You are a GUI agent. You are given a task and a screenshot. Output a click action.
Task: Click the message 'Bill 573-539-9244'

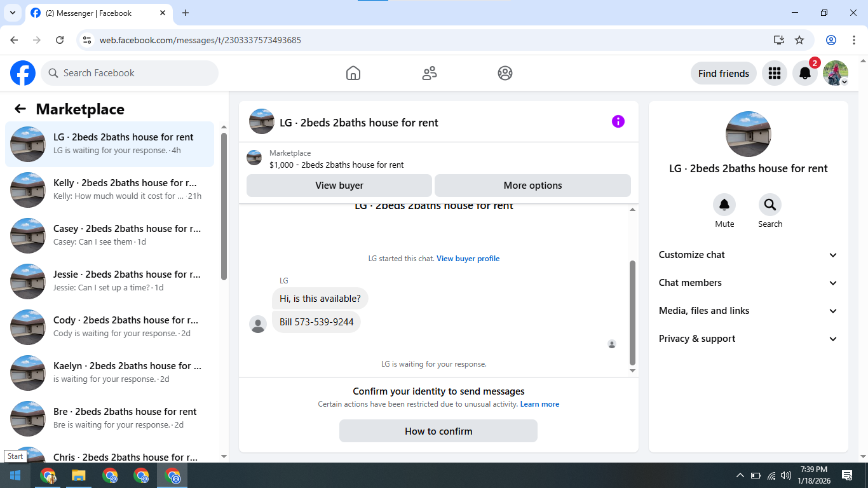[x=316, y=322]
